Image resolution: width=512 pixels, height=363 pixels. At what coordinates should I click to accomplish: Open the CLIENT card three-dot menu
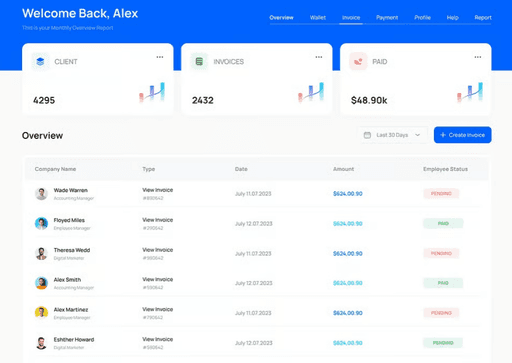click(160, 57)
